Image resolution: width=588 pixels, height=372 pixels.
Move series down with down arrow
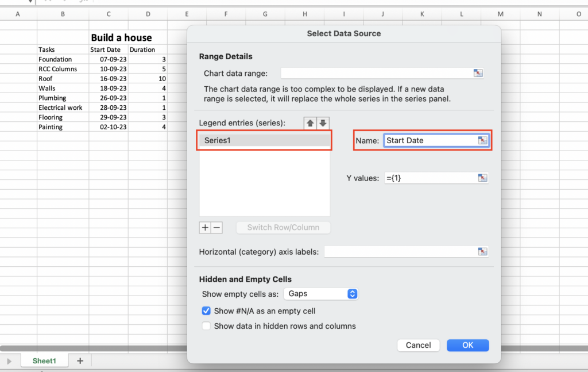323,123
